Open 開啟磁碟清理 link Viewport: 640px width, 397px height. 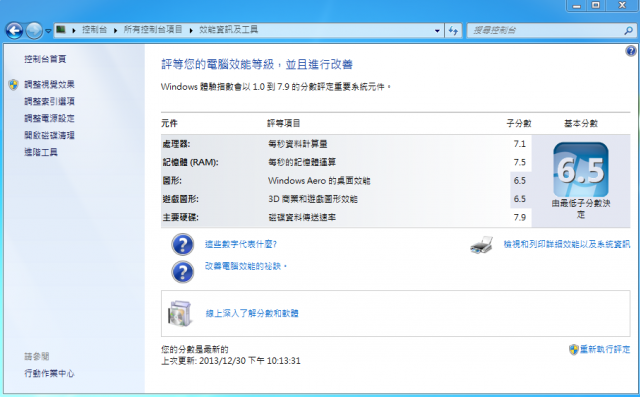coord(49,135)
